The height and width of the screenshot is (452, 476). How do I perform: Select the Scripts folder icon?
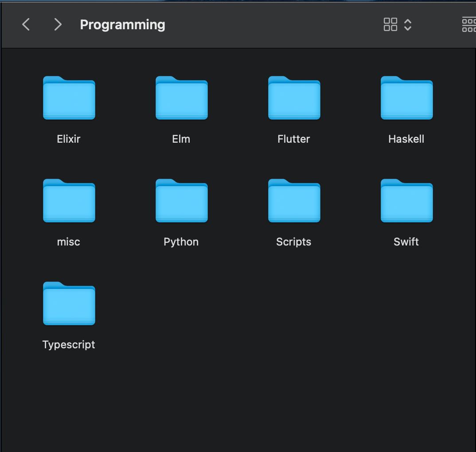click(294, 201)
